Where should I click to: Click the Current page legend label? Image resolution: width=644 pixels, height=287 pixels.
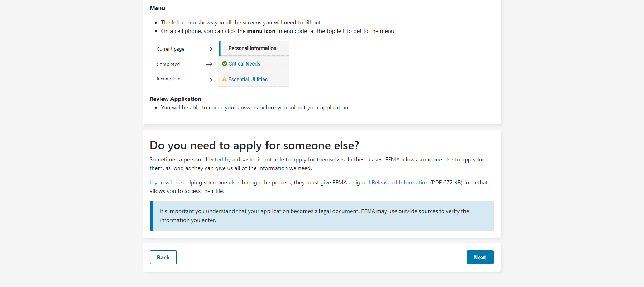pos(170,49)
